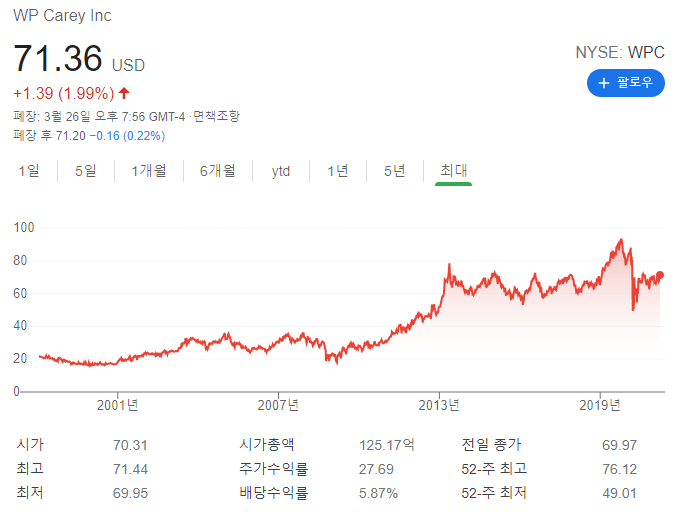681x516 pixels.
Task: Select the 5일 range tab
Action: click(x=86, y=171)
